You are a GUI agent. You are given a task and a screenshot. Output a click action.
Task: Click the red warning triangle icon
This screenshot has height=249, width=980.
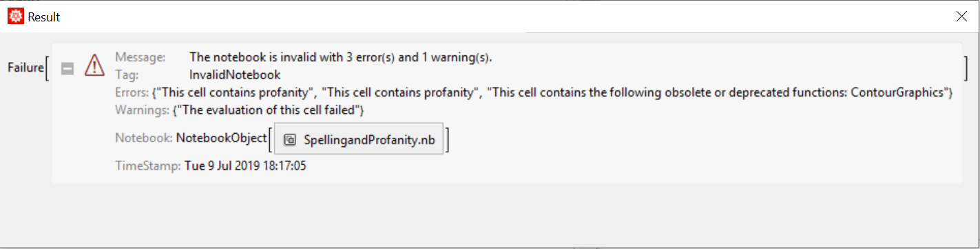tap(94, 66)
